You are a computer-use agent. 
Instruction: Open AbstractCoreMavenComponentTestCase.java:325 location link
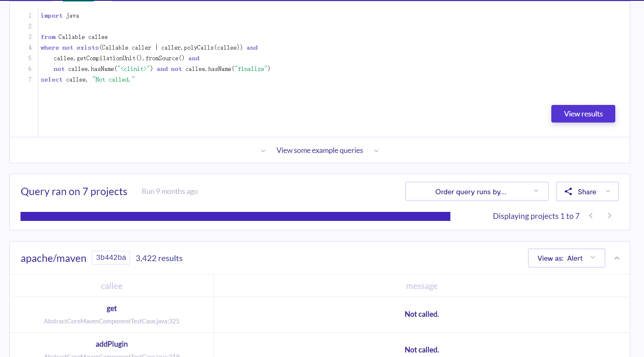click(112, 321)
